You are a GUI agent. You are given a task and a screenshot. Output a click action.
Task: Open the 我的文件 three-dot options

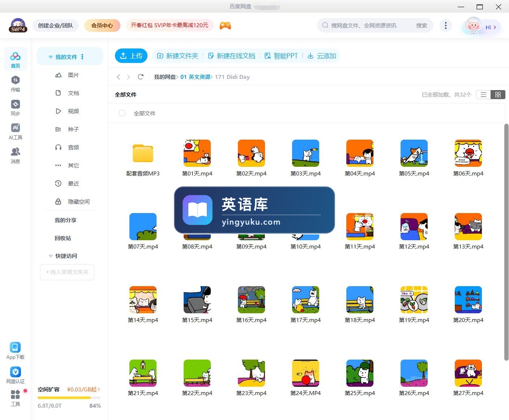point(82,57)
